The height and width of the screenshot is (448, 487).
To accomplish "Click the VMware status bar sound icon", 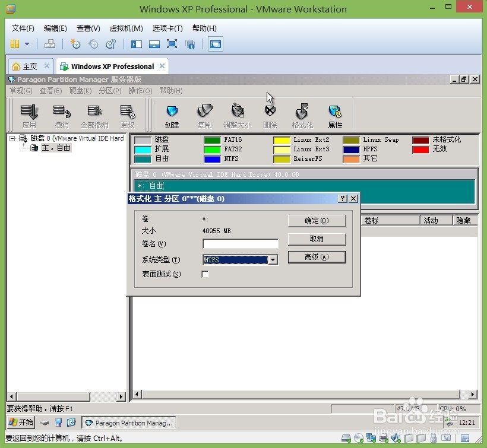I will pyautogui.click(x=396, y=439).
